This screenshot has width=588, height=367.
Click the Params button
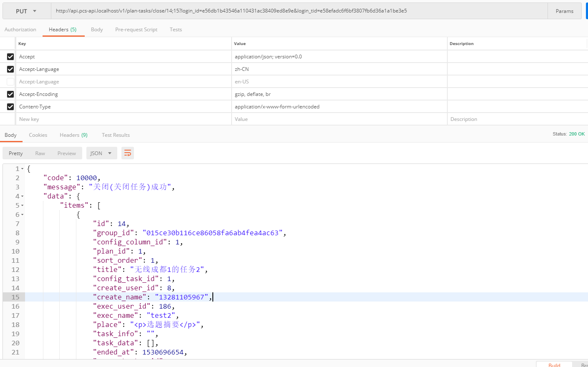coord(564,11)
